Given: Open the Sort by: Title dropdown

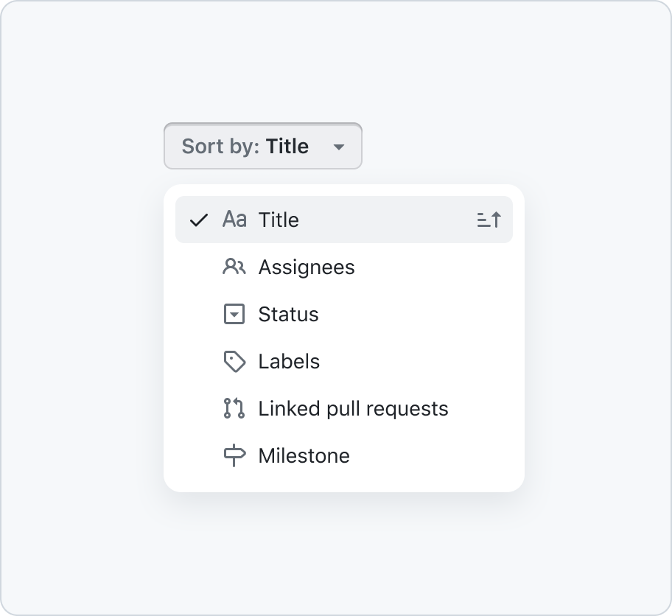Looking at the screenshot, I should click(x=263, y=146).
